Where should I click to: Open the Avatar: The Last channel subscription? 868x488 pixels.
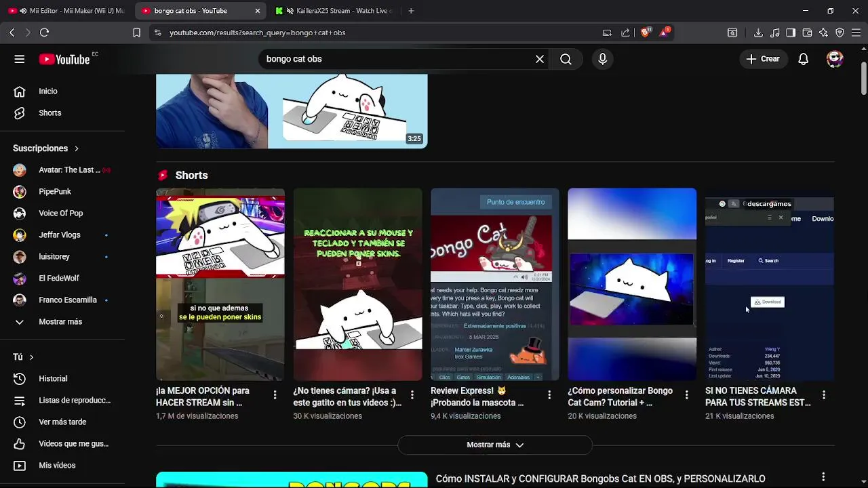click(62, 170)
